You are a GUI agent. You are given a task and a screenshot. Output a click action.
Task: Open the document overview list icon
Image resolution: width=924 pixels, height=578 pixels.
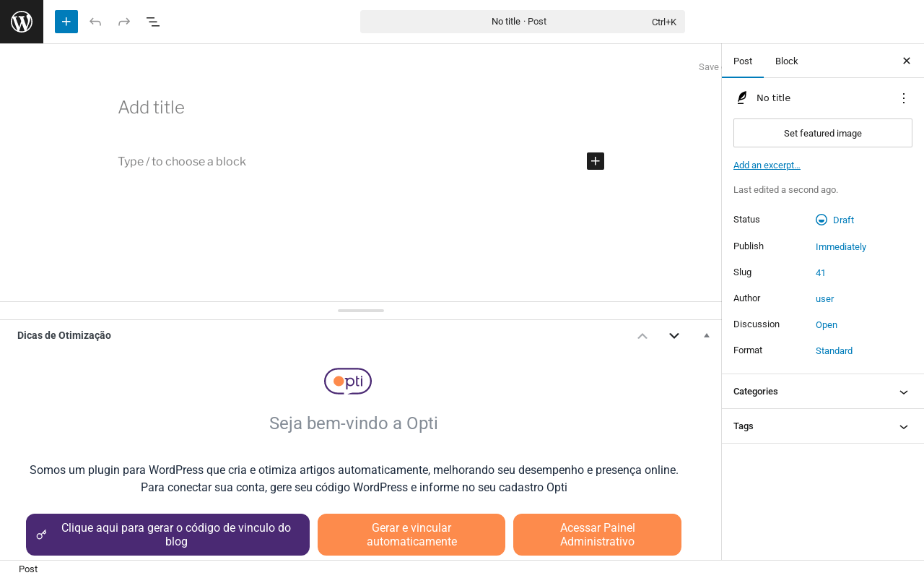click(153, 22)
